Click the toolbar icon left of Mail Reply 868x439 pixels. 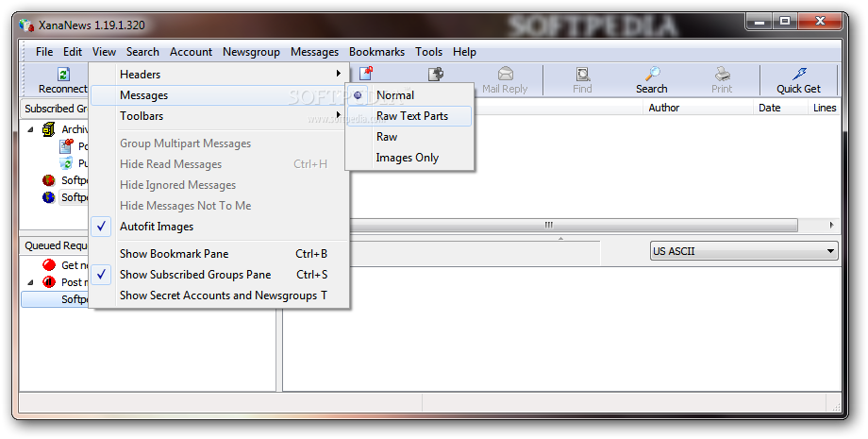[436, 75]
